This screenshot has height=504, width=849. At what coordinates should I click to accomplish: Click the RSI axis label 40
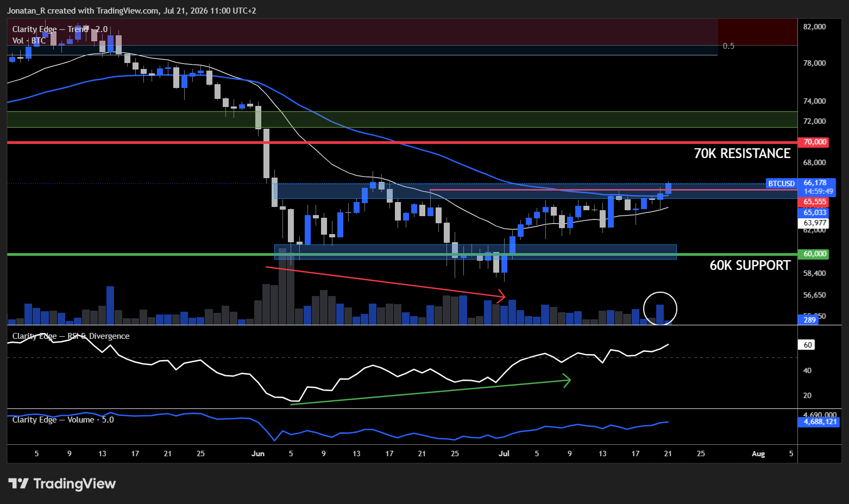click(808, 370)
